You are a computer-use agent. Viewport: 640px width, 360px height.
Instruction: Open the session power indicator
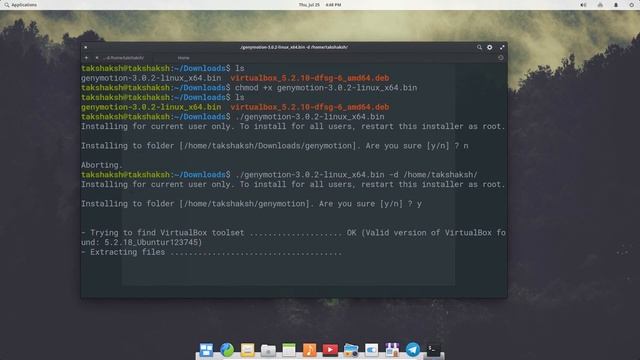(632, 5)
